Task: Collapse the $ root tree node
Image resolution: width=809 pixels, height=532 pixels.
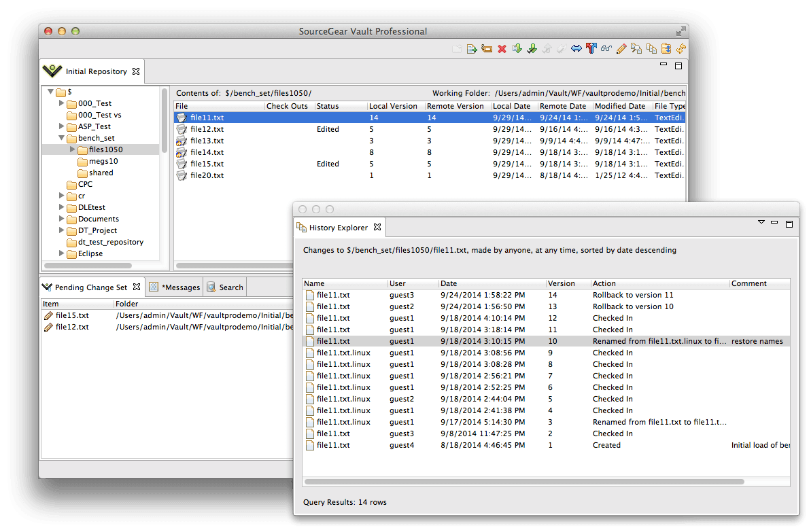Action: 50,92
